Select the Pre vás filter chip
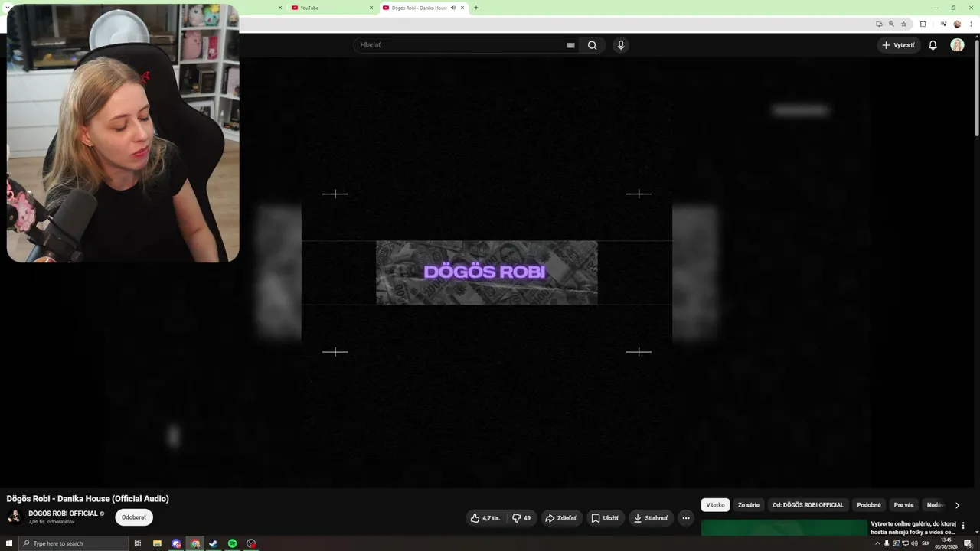The height and width of the screenshot is (551, 980). pos(904,505)
